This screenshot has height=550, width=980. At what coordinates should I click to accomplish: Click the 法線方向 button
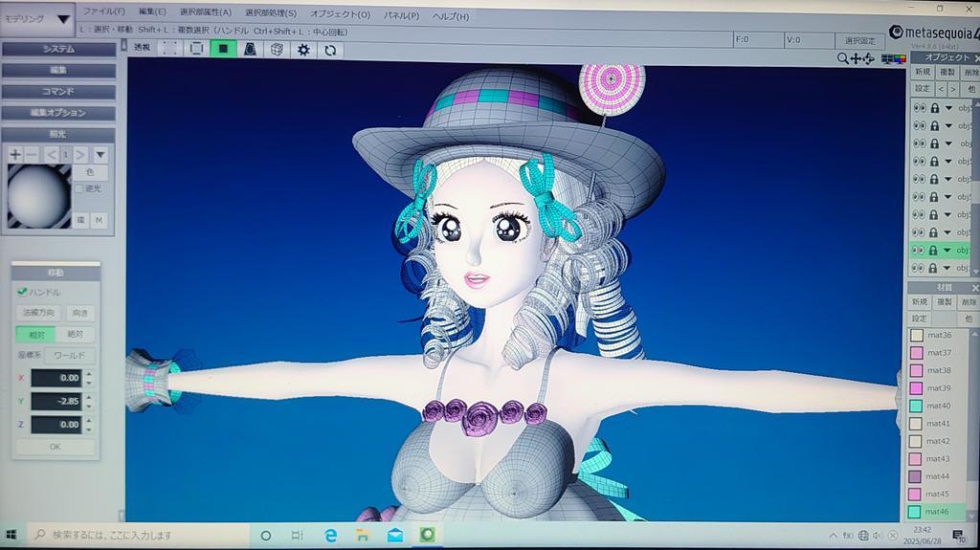[x=38, y=312]
